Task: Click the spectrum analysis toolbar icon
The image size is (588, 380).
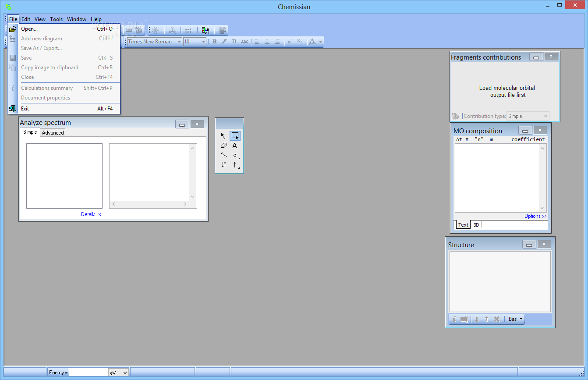Action: tap(205, 30)
